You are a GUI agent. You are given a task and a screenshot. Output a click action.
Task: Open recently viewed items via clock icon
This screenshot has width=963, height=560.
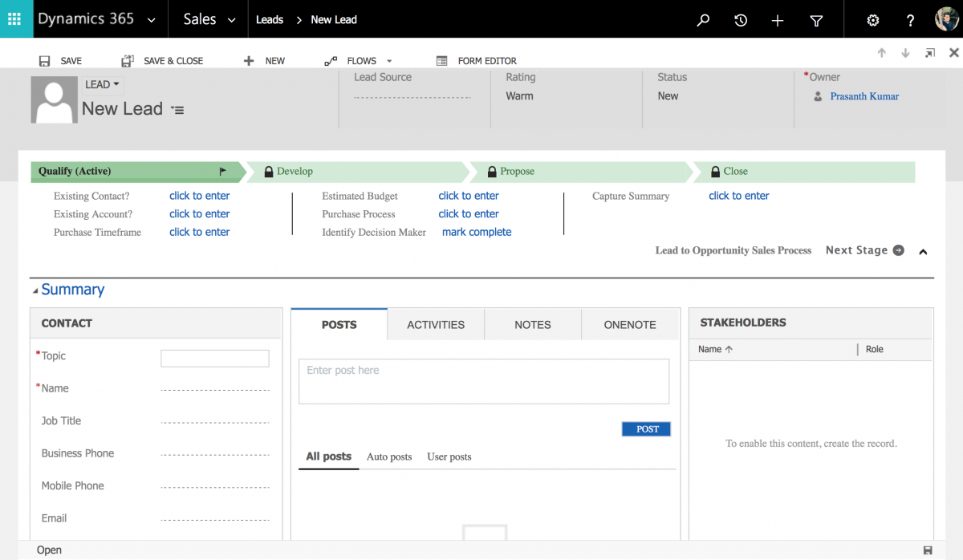740,18
